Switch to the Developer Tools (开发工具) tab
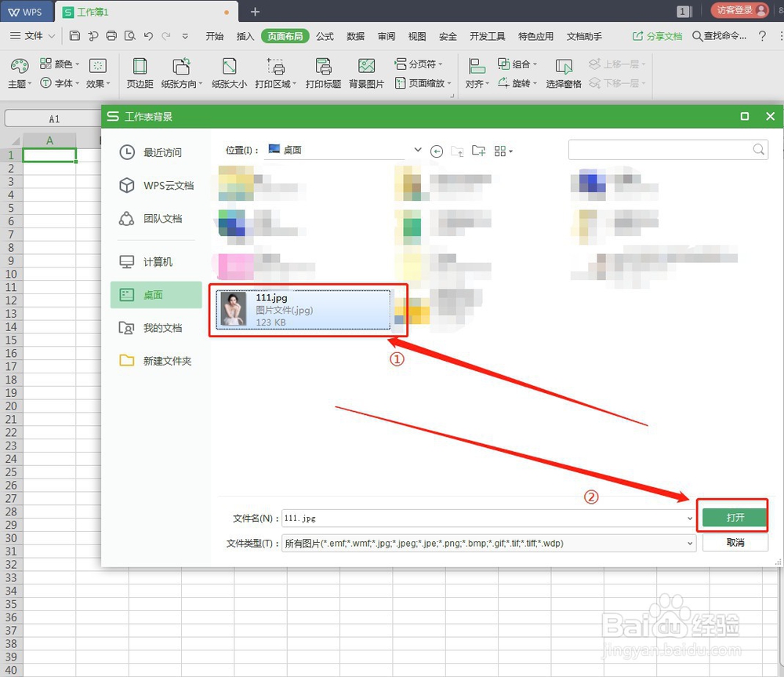This screenshot has width=784, height=677. (x=487, y=36)
